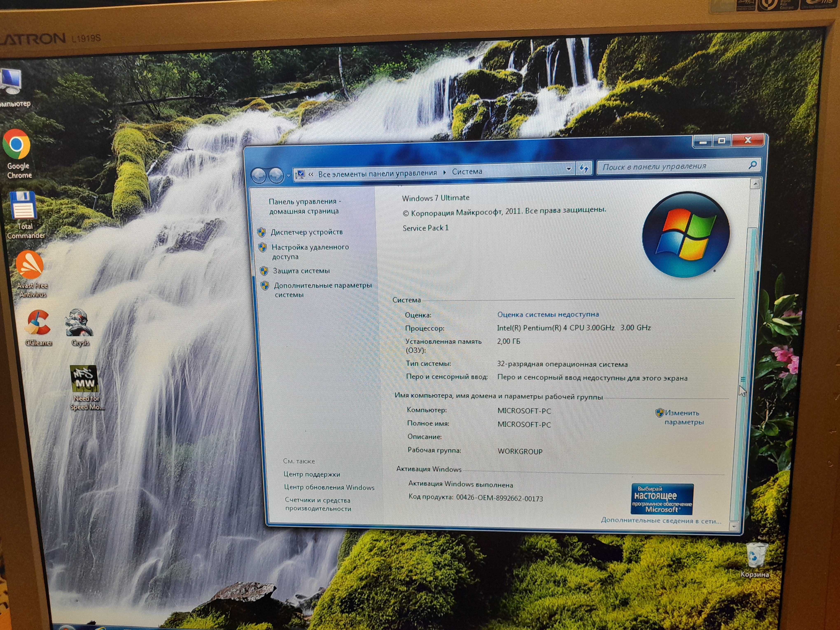The width and height of the screenshot is (840, 630).
Task: Open Диспетчер устройств link
Action: [x=306, y=232]
